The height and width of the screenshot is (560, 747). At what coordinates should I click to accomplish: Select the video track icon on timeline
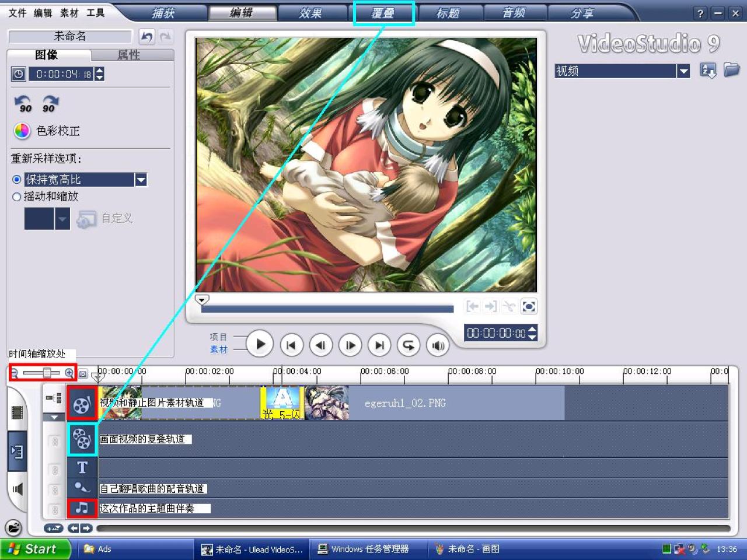[x=82, y=403]
